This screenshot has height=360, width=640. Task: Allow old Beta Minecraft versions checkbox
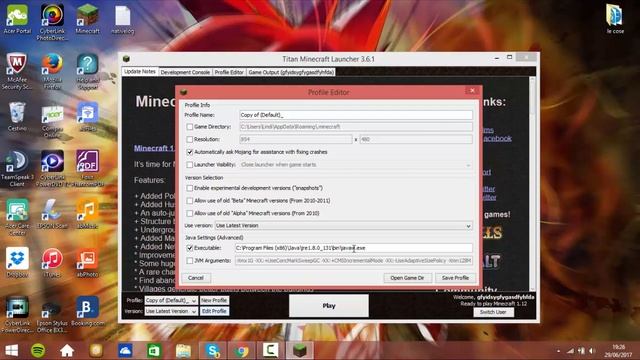click(x=189, y=201)
